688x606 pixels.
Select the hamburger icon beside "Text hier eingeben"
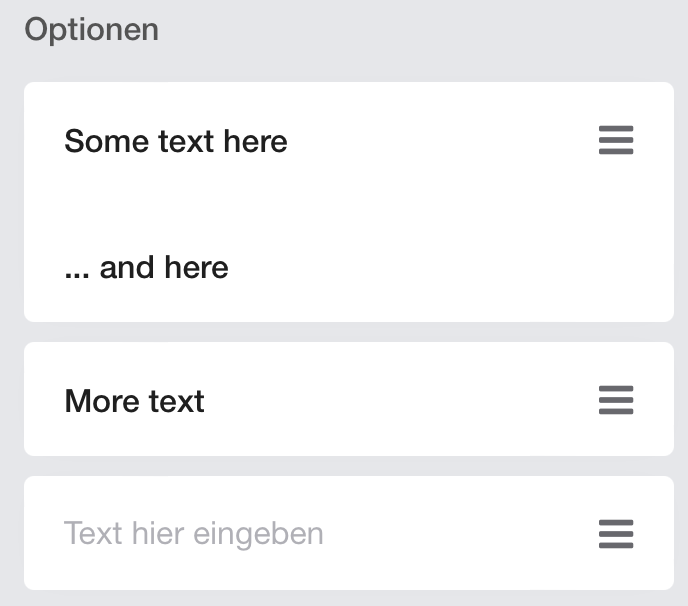[x=616, y=534]
